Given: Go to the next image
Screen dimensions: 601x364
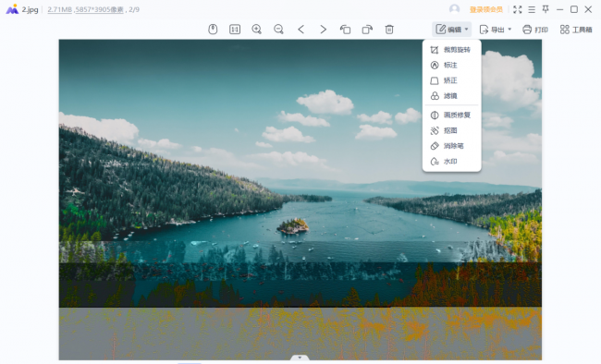Looking at the screenshot, I should coord(323,30).
